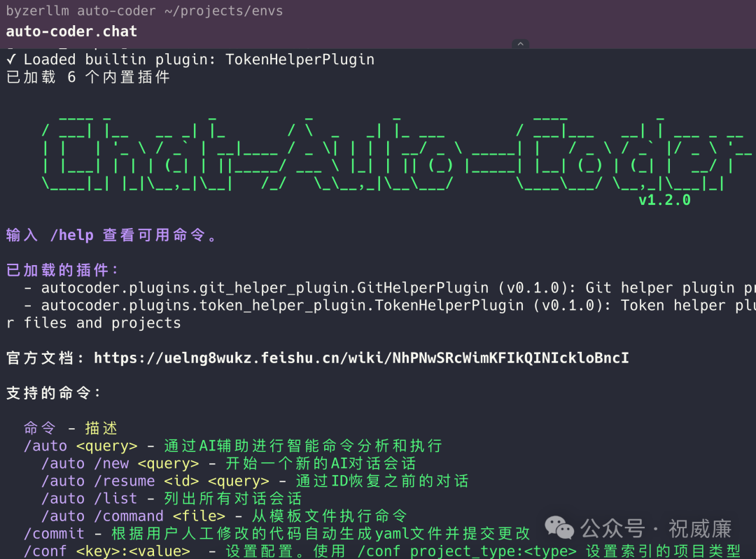Click the scroll-up arrow at top
The image size is (756, 559).
(521, 43)
